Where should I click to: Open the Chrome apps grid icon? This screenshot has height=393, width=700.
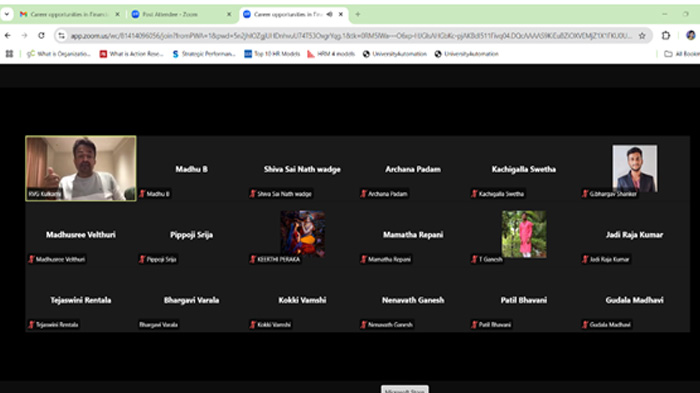(9, 54)
